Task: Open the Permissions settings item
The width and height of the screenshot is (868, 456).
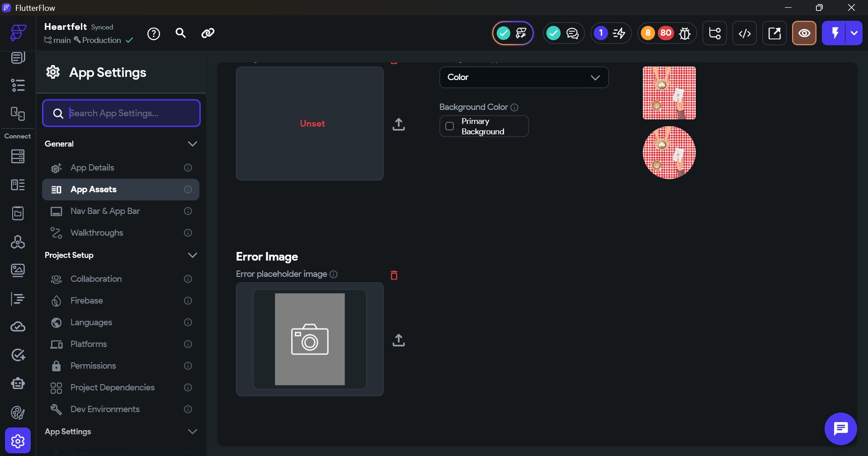Action: [93, 366]
